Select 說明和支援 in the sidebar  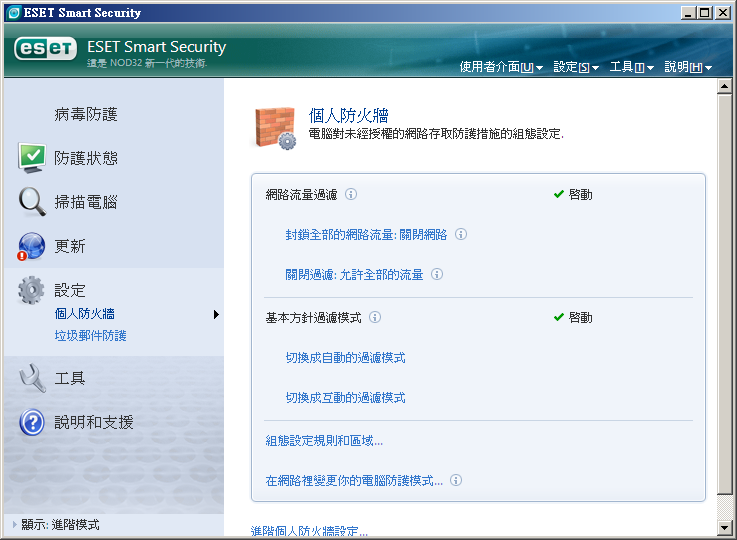[x=94, y=422]
